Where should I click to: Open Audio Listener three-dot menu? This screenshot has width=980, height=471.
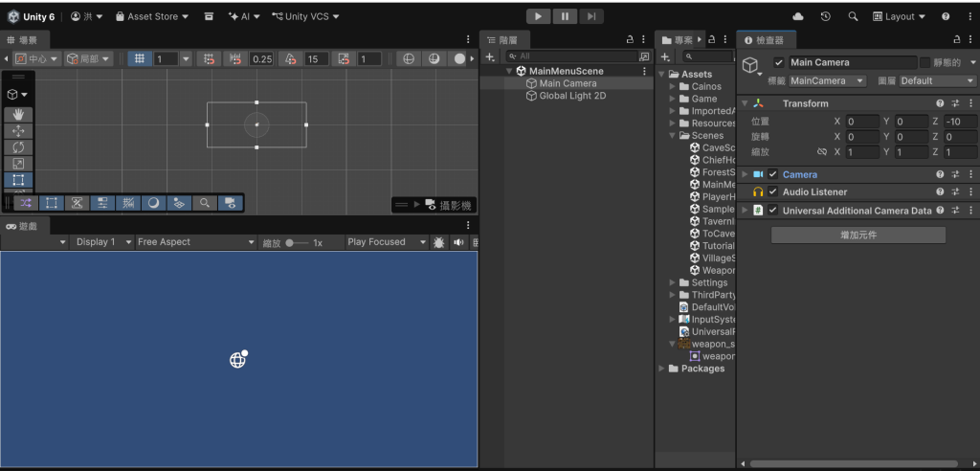[x=970, y=192]
